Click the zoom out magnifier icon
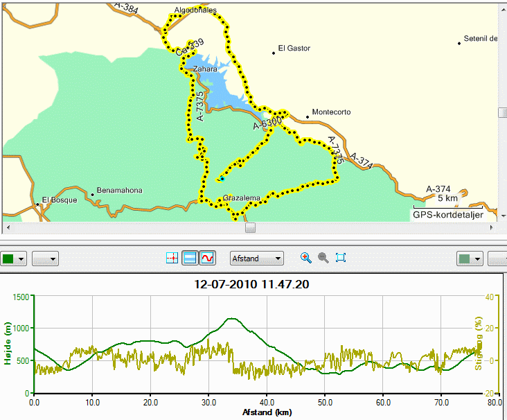The image size is (507, 420). [x=323, y=258]
